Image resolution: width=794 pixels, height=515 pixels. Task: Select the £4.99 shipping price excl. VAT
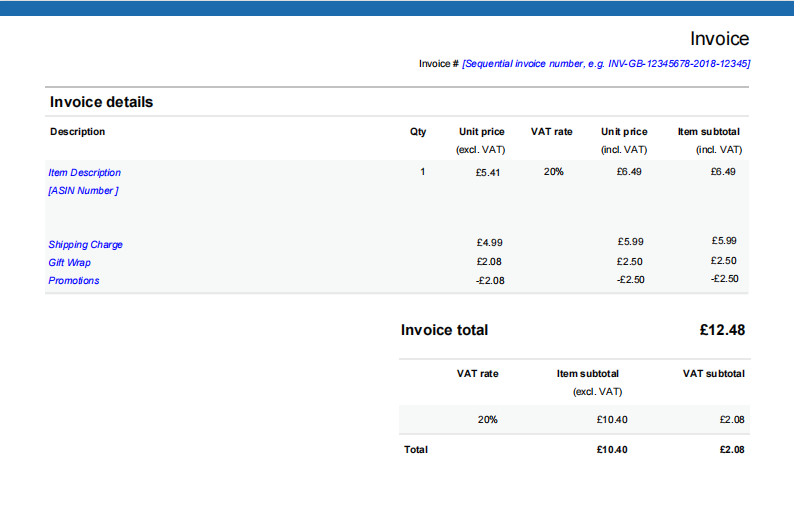(489, 243)
